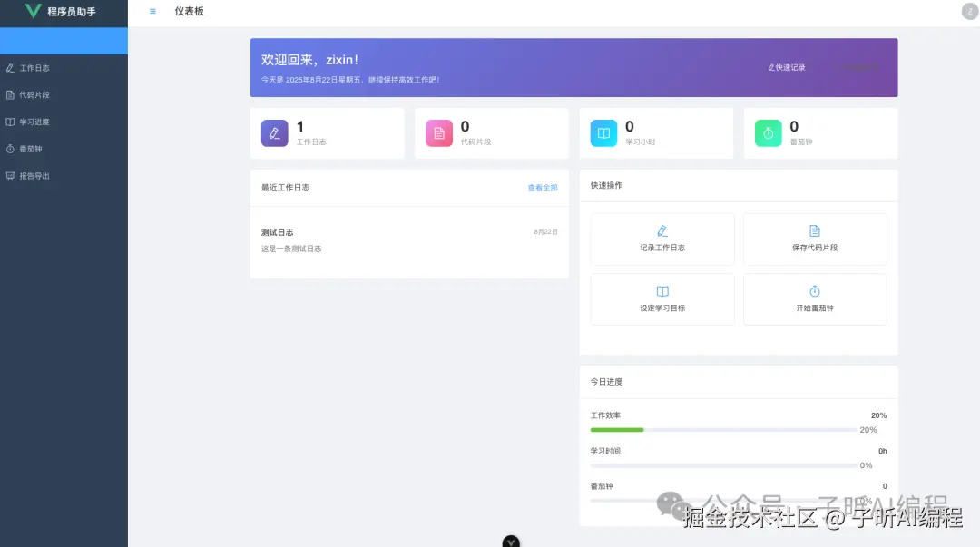This screenshot has width=980, height=547.
Task: Open 报告导出 in the sidebar
Action: click(64, 176)
